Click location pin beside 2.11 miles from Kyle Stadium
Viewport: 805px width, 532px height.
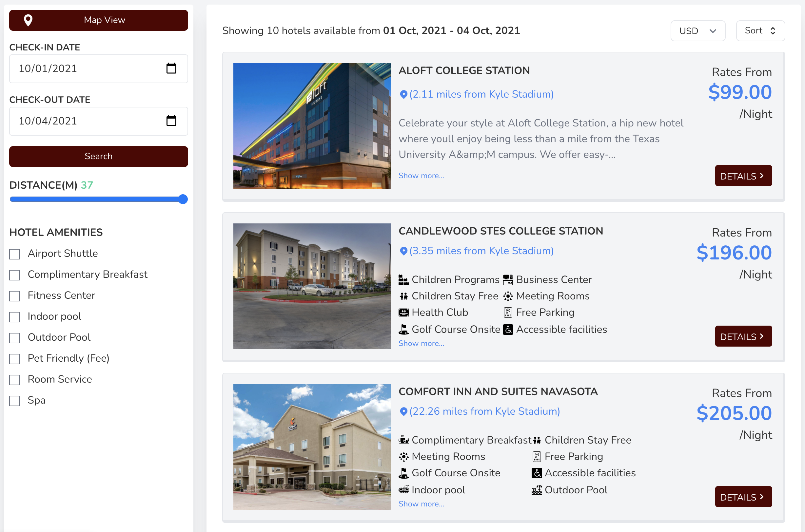point(403,94)
